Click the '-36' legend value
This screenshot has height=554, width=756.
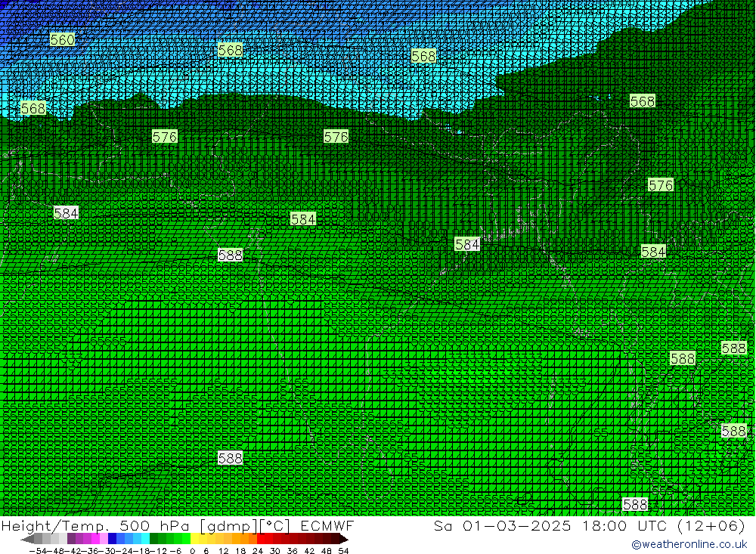[x=90, y=551]
